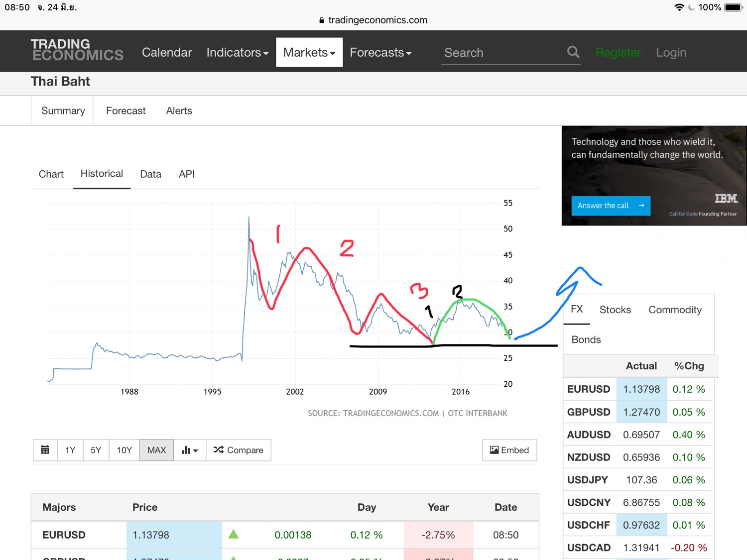Show the Stocks markets tab
The image size is (747, 560).
[615, 310]
